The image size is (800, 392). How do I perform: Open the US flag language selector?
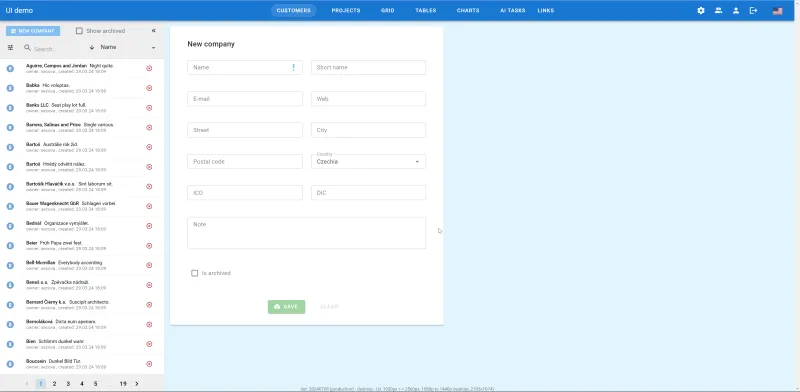(777, 11)
